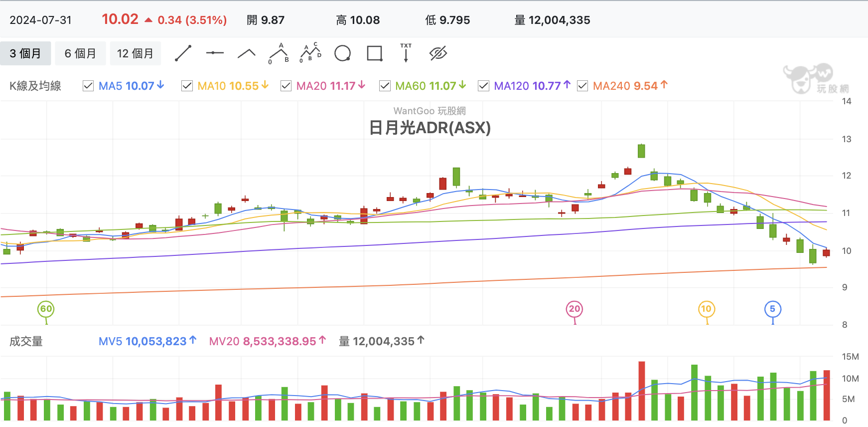Click the MA240 9.54 label

pos(630,86)
